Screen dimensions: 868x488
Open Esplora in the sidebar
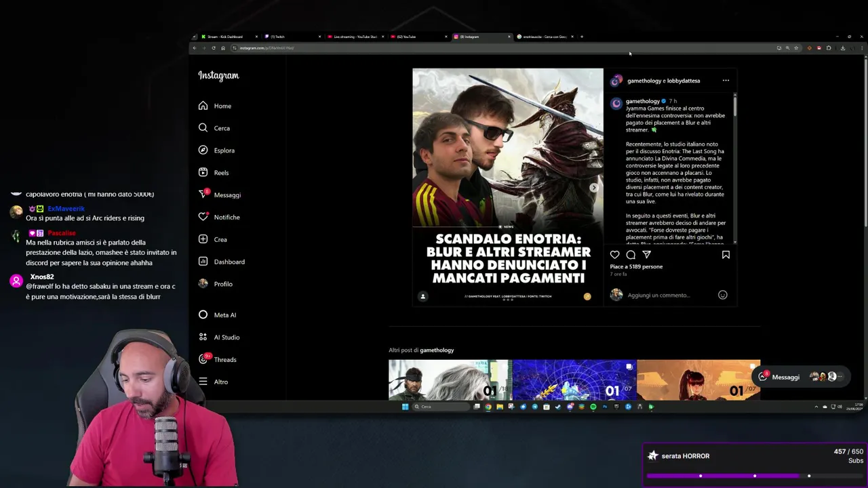(216, 150)
